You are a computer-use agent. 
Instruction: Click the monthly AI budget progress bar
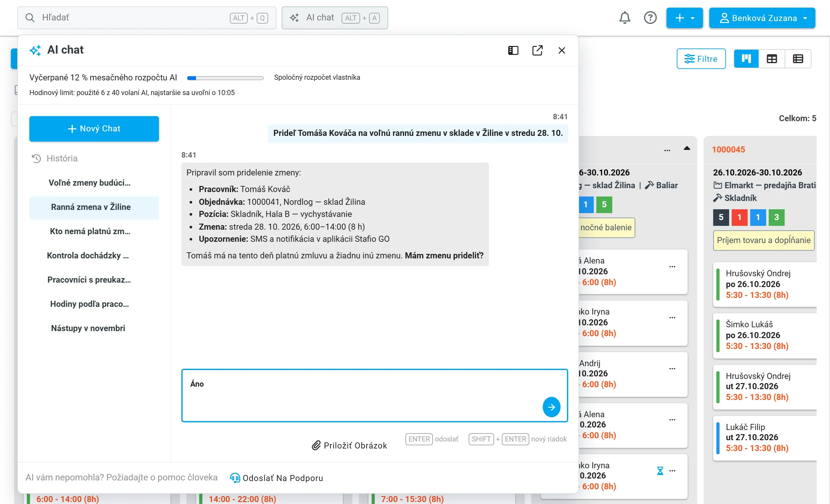(x=225, y=78)
